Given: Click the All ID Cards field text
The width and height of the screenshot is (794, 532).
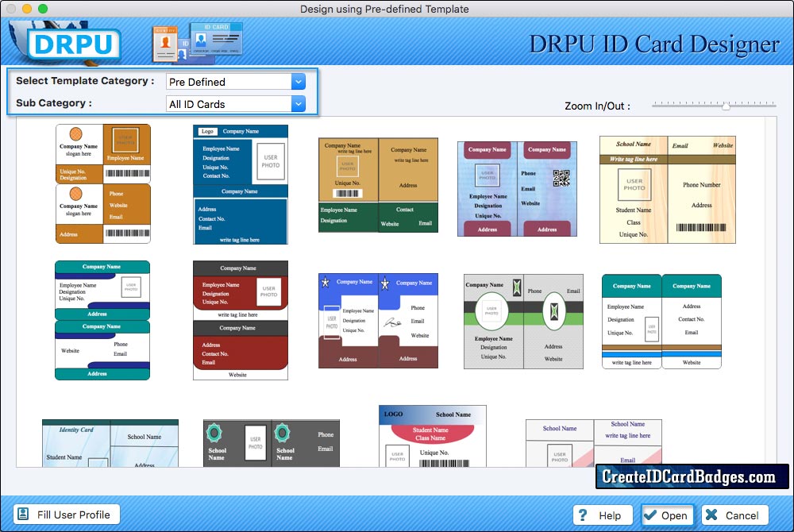Looking at the screenshot, I should tap(197, 104).
